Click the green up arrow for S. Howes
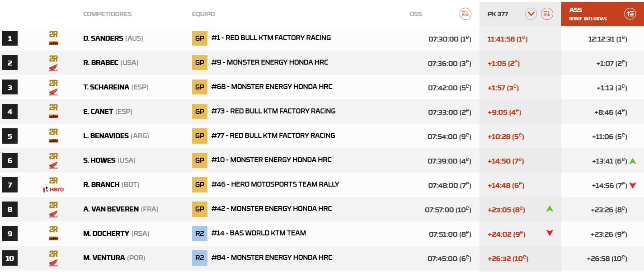 (x=633, y=161)
